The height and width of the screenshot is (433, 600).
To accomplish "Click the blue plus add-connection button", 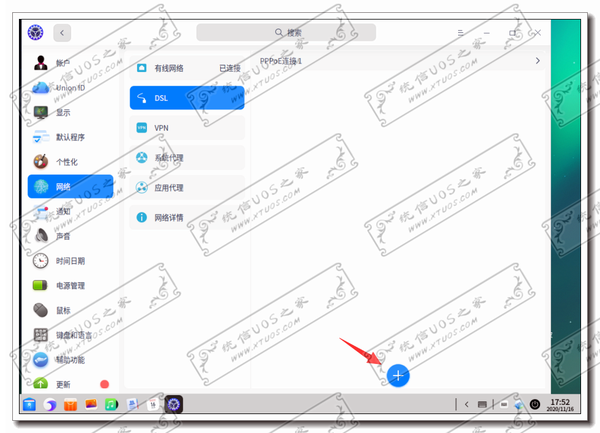I will pyautogui.click(x=398, y=375).
